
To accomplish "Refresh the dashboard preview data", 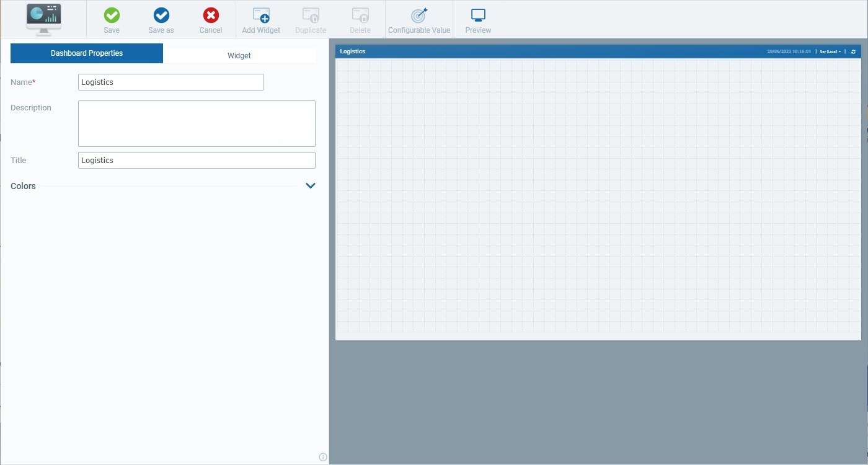I will pyautogui.click(x=852, y=51).
